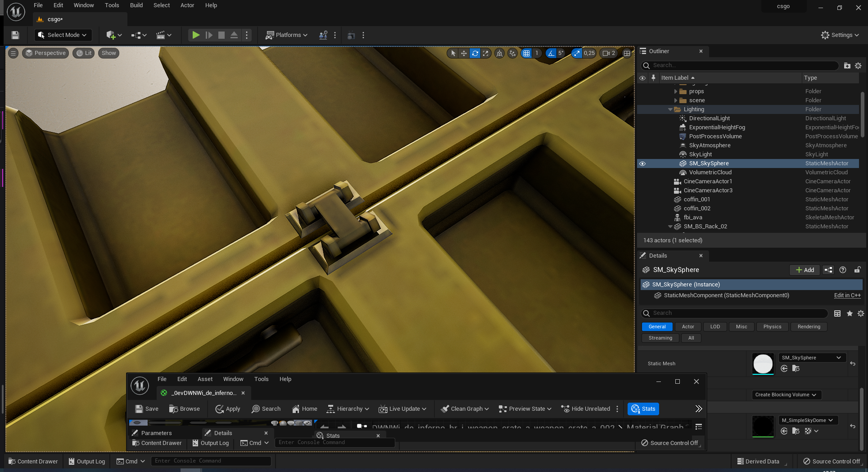Viewport: 868px width, 472px height.
Task: Open the cinematics clapperboard icon menu
Action: (163, 35)
